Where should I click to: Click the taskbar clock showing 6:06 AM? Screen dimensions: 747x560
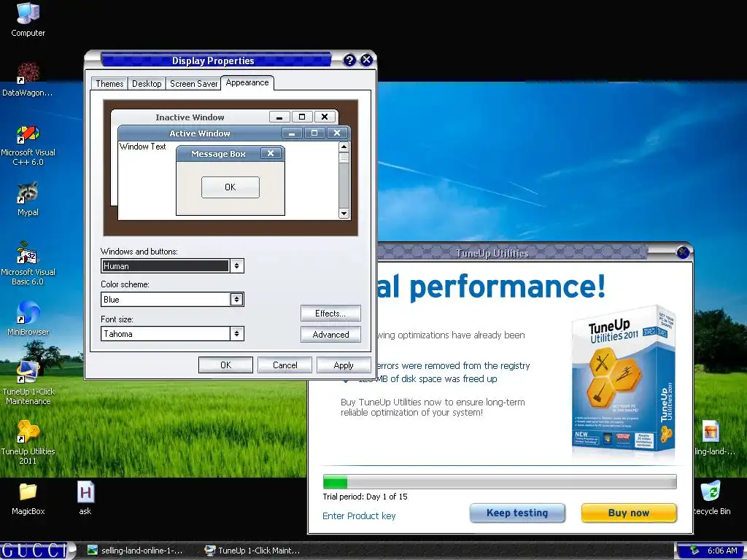pyautogui.click(x=721, y=551)
